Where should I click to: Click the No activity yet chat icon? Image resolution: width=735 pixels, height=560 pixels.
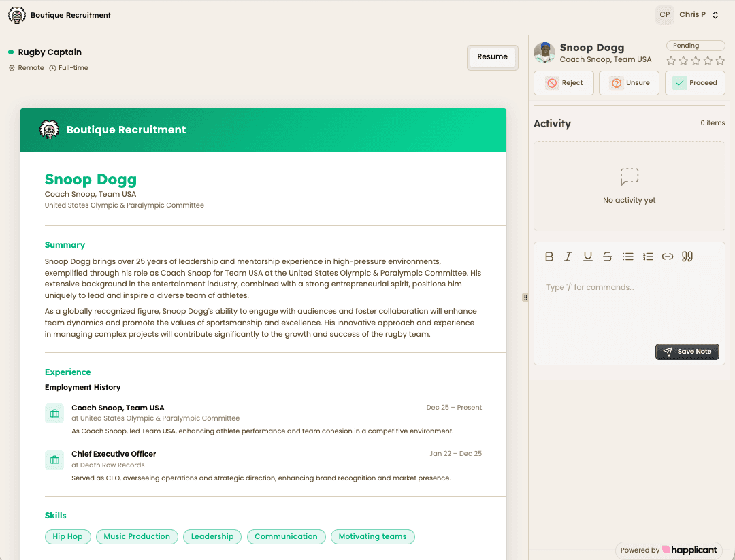[x=629, y=177]
